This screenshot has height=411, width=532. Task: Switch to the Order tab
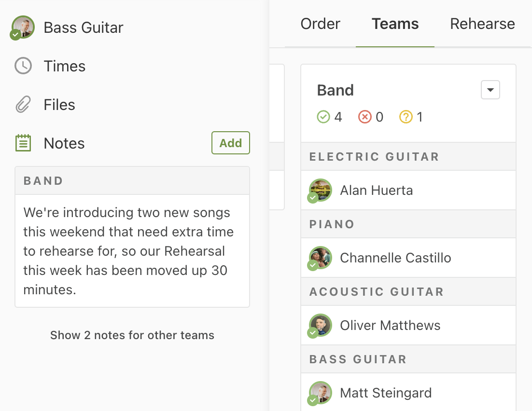[x=320, y=24]
